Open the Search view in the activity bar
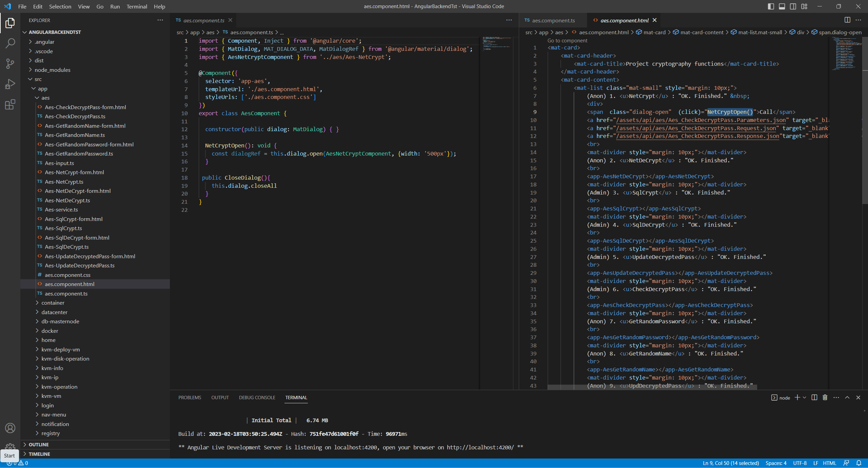 tap(10, 43)
